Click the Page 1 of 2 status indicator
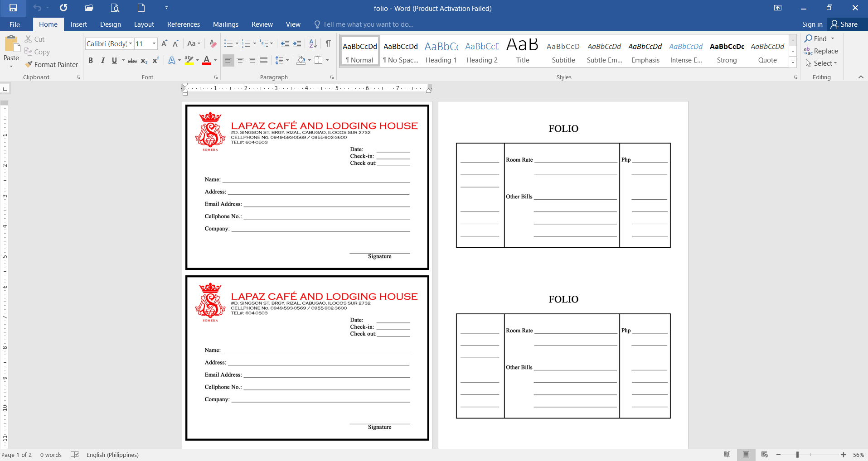The width and height of the screenshot is (868, 461). pos(17,455)
